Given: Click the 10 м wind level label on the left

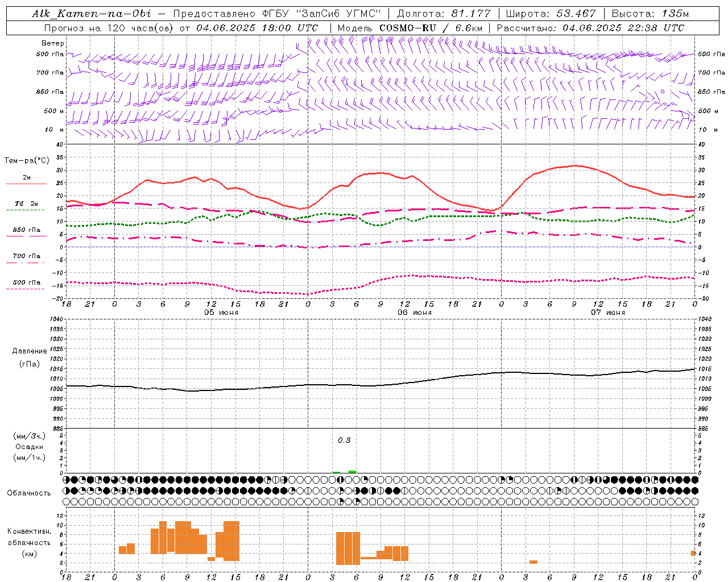Looking at the screenshot, I should pyautogui.click(x=55, y=130).
